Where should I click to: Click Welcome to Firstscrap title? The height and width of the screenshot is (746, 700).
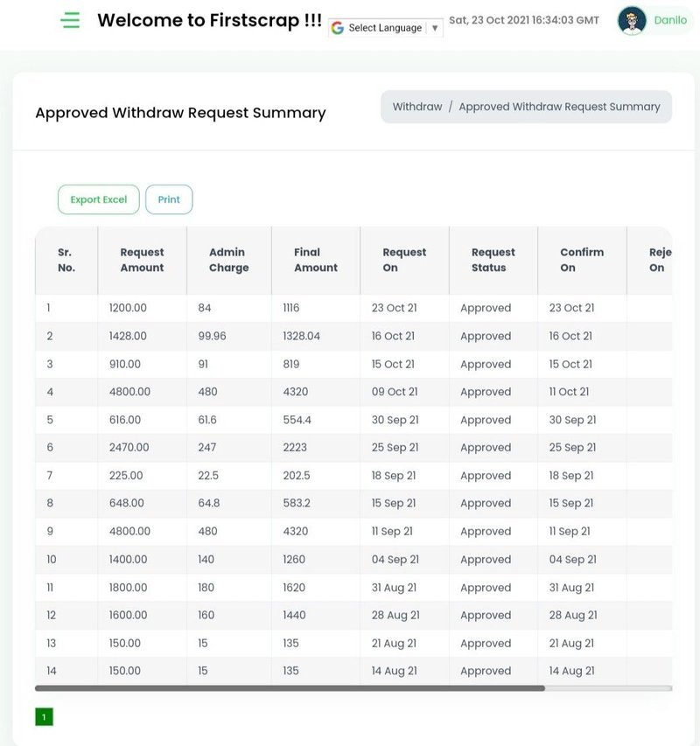(209, 20)
